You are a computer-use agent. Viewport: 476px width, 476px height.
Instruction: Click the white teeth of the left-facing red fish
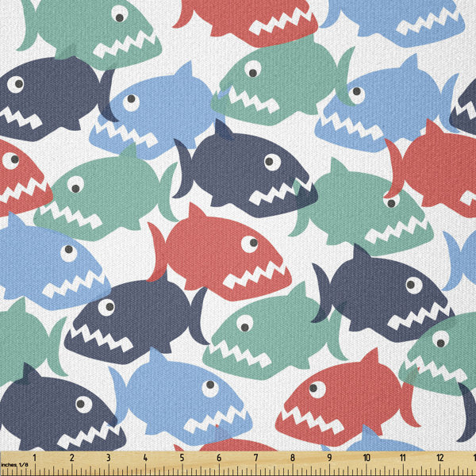point(313,419)
